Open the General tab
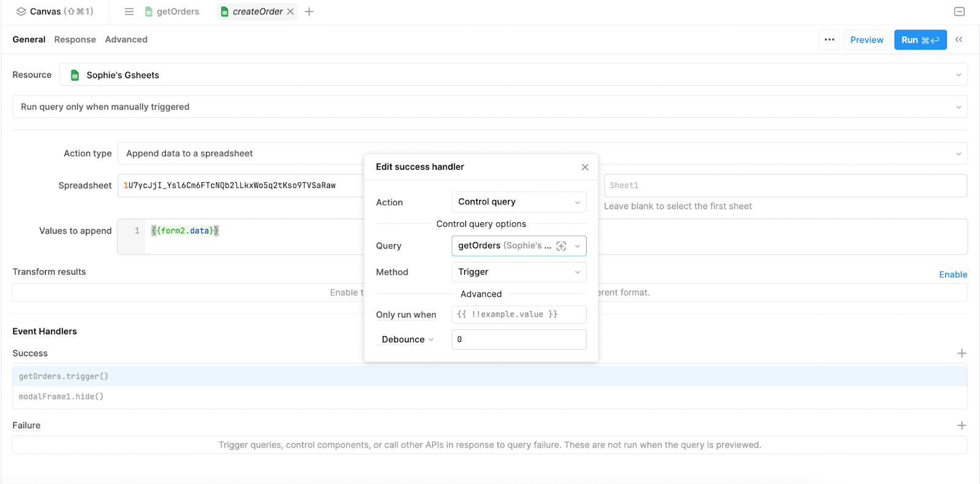980x484 pixels. (29, 39)
